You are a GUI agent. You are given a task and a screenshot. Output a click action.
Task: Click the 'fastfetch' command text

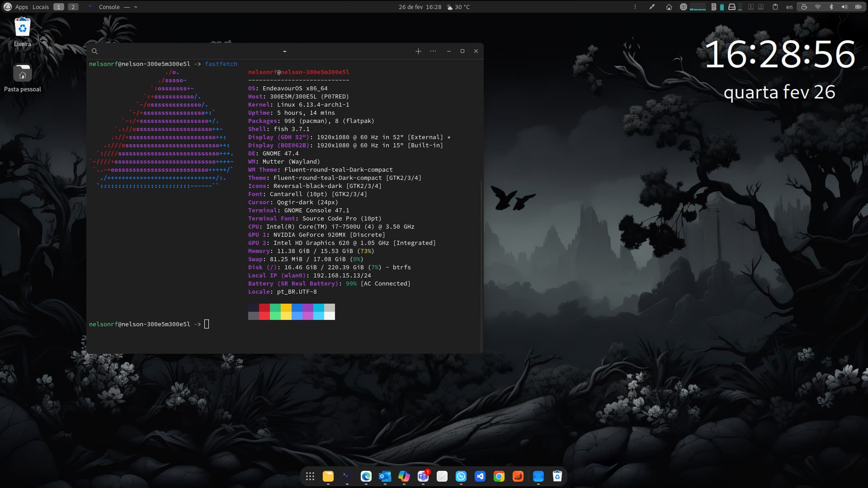221,64
